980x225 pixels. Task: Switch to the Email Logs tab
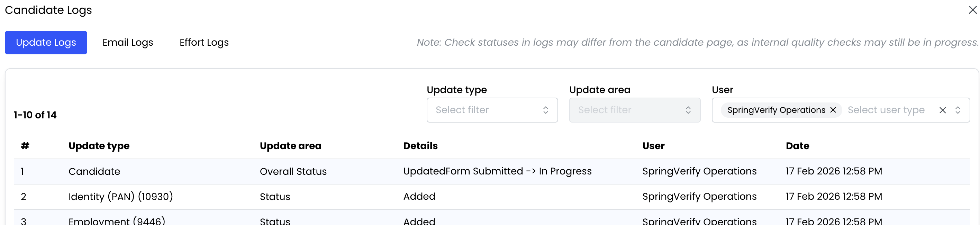coord(127,43)
